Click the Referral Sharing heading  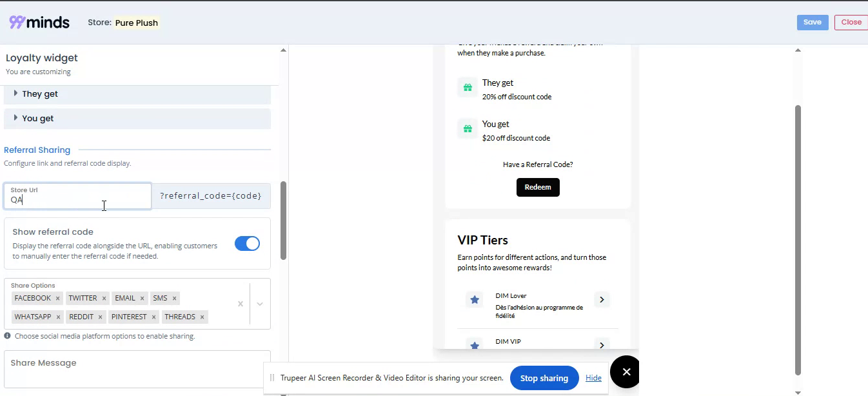coord(37,150)
